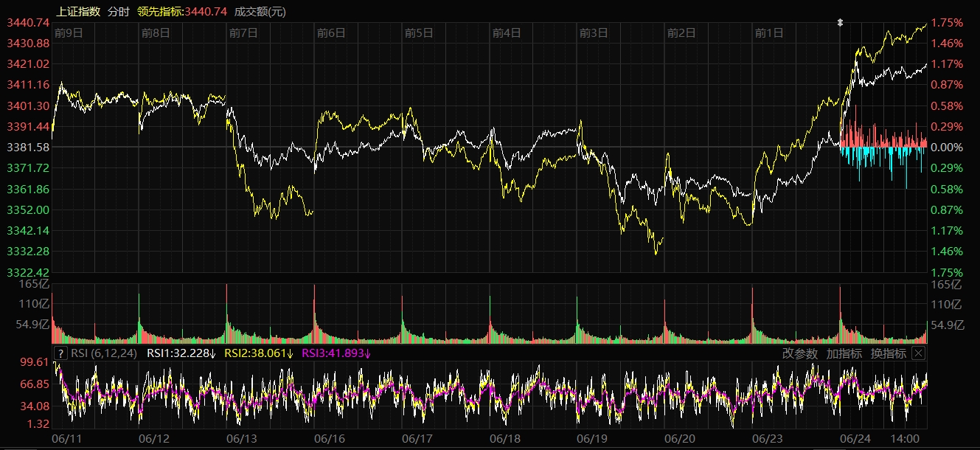980x450 pixels.
Task: Click 换指标 to switch indicator
Action: tap(888, 353)
